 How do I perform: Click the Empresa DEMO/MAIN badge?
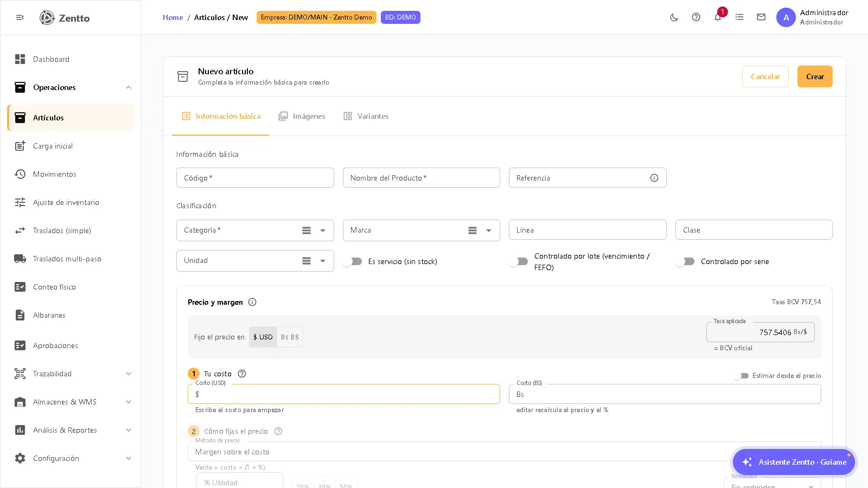(316, 17)
